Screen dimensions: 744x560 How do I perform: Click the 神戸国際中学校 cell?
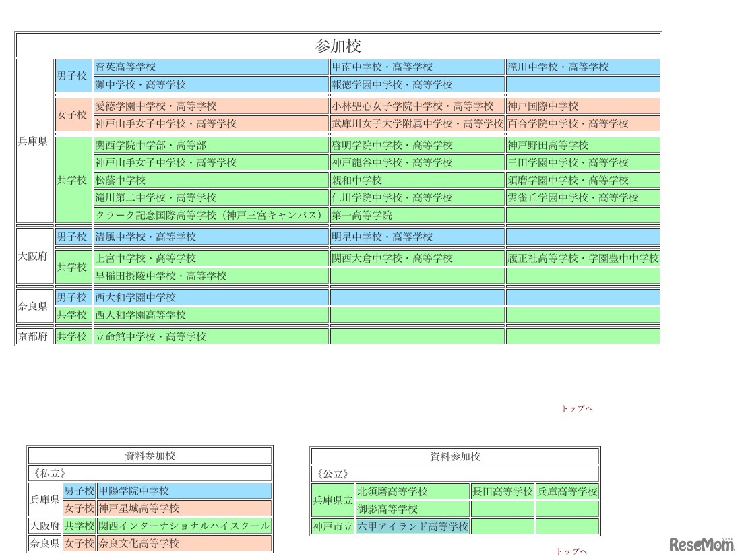(583, 106)
